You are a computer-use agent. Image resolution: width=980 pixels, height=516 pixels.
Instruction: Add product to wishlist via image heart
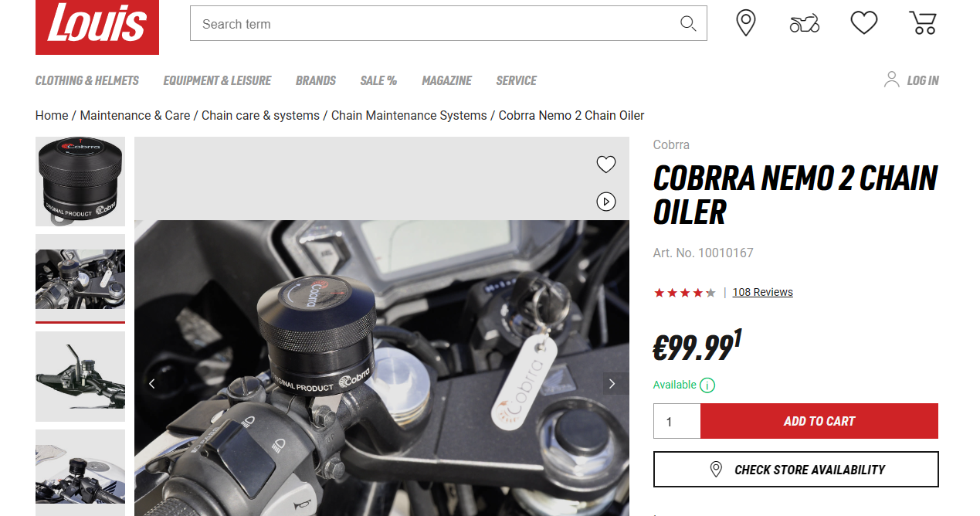[x=606, y=165]
